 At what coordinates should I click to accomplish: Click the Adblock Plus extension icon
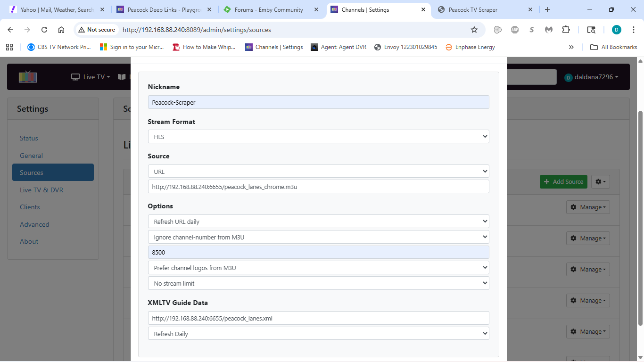(x=515, y=30)
